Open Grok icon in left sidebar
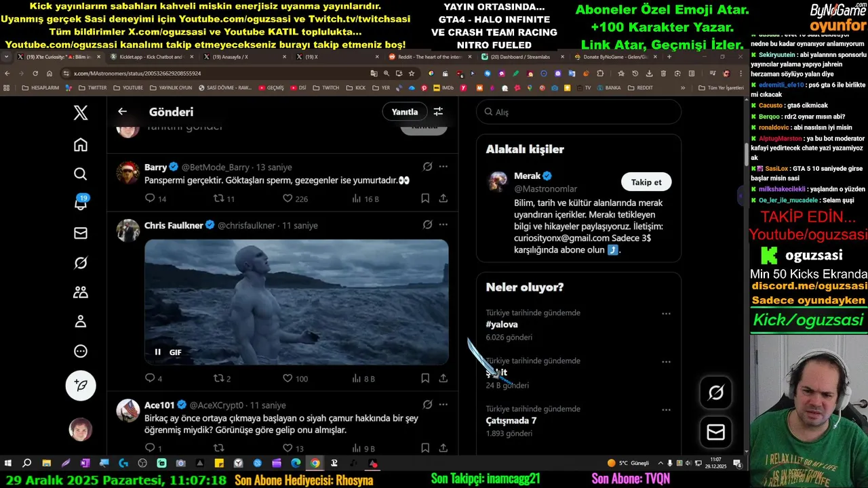 pyautogui.click(x=81, y=263)
